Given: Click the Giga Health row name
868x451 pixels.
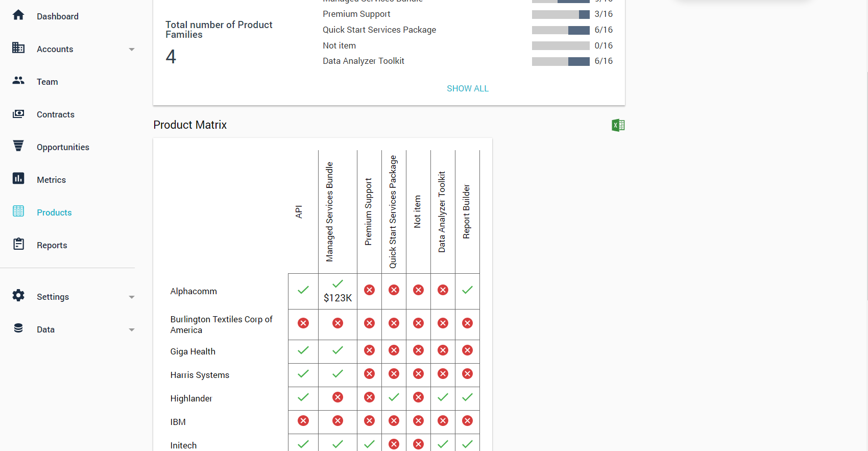Looking at the screenshot, I should (x=193, y=351).
